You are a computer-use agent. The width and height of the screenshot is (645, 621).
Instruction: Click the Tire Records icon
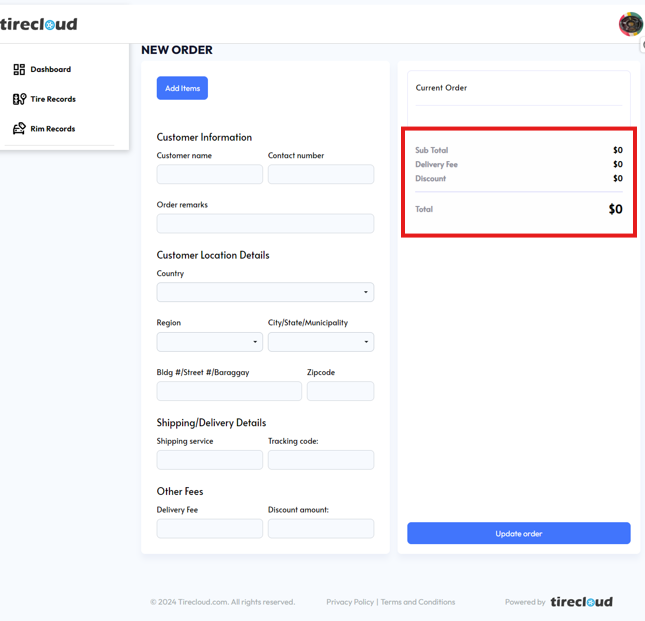(x=19, y=99)
